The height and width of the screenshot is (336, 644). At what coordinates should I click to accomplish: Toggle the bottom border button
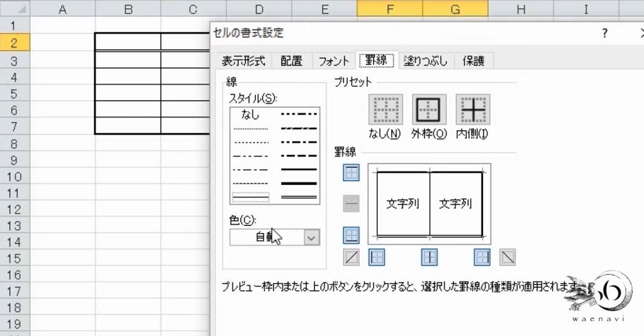tap(351, 235)
